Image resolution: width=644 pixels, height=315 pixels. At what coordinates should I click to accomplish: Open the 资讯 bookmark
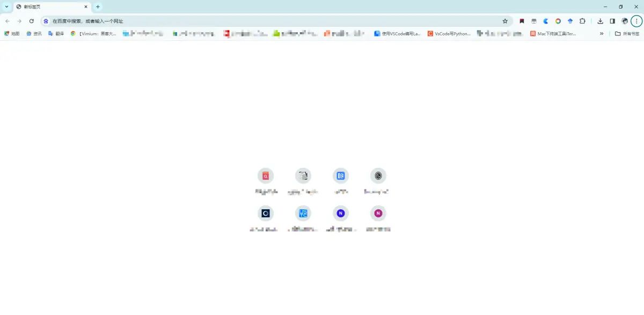pyautogui.click(x=34, y=33)
